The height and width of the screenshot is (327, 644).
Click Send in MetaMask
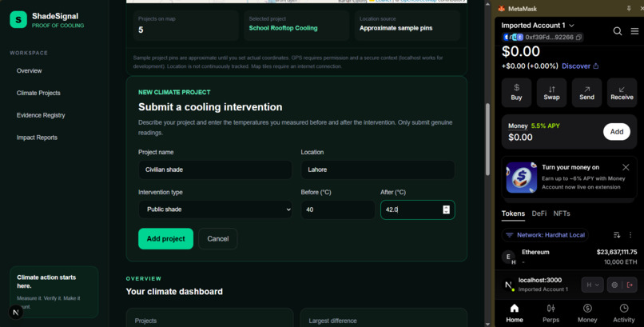click(586, 93)
